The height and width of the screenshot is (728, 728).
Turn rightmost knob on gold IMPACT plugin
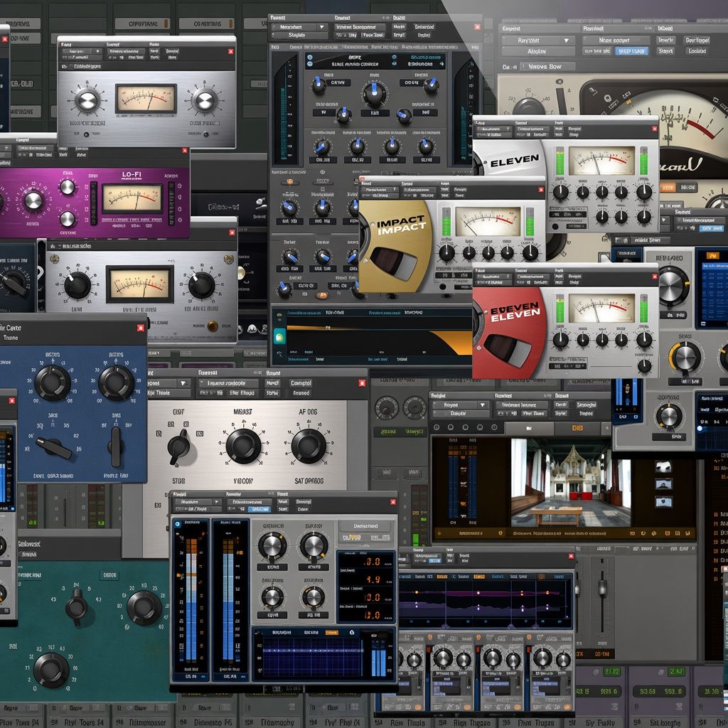click(x=530, y=252)
